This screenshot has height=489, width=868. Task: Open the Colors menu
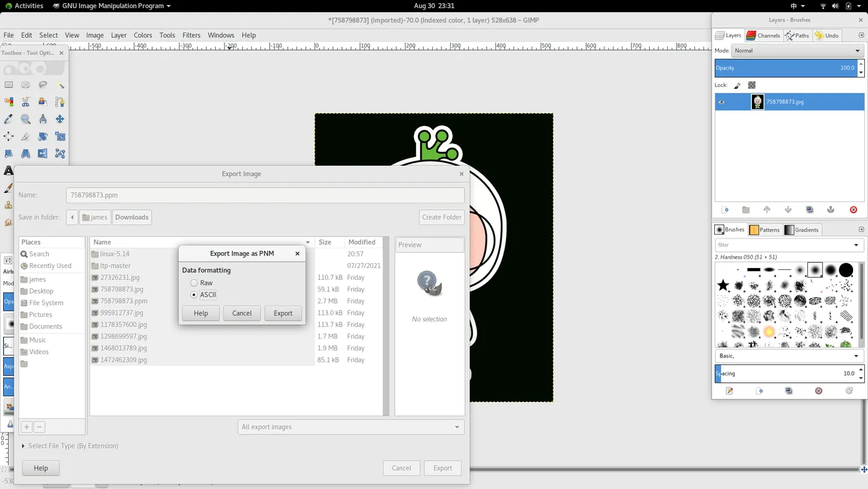point(143,35)
